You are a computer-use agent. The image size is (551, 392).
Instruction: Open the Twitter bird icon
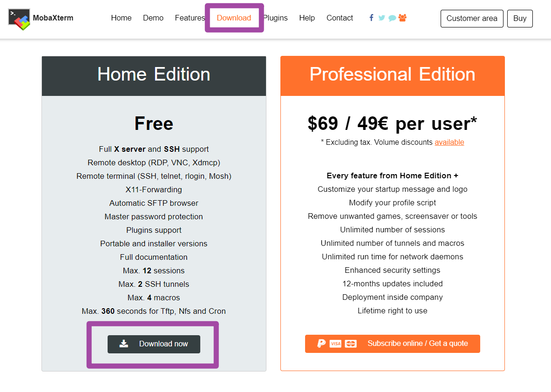click(382, 18)
